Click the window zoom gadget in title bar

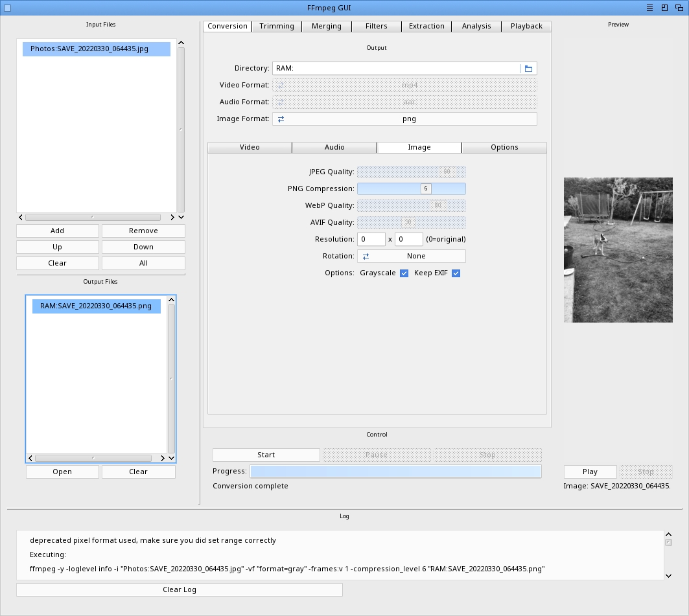(664, 8)
